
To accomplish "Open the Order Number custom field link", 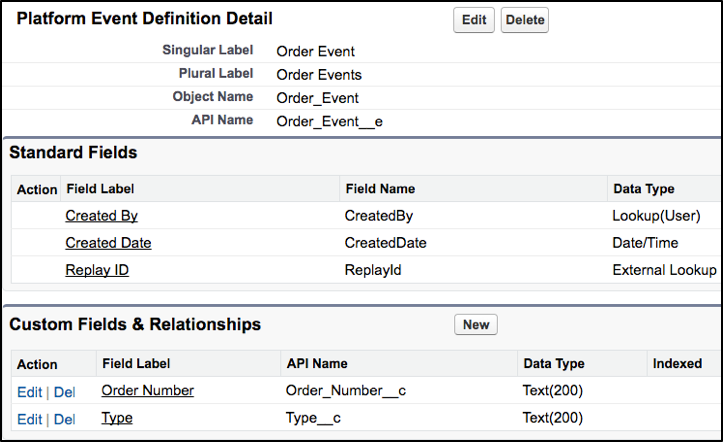I will tap(148, 390).
